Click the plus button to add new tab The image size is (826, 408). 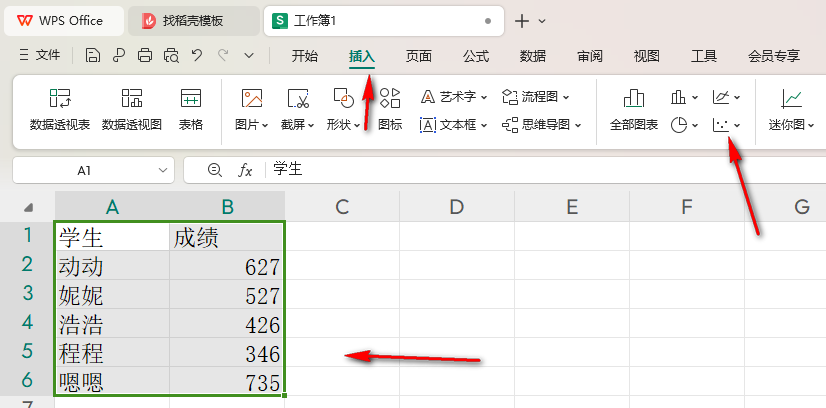[x=522, y=21]
